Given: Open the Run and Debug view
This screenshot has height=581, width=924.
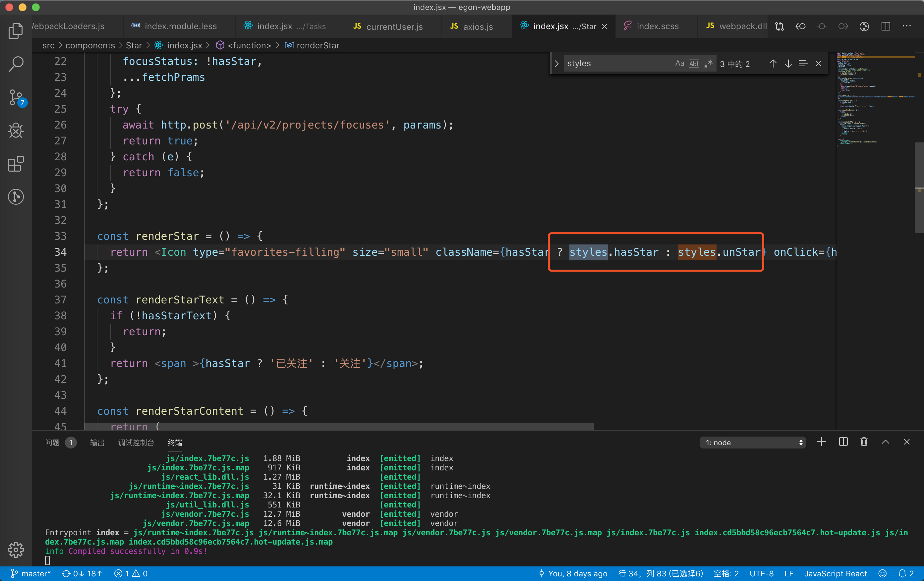Looking at the screenshot, I should 16,131.
